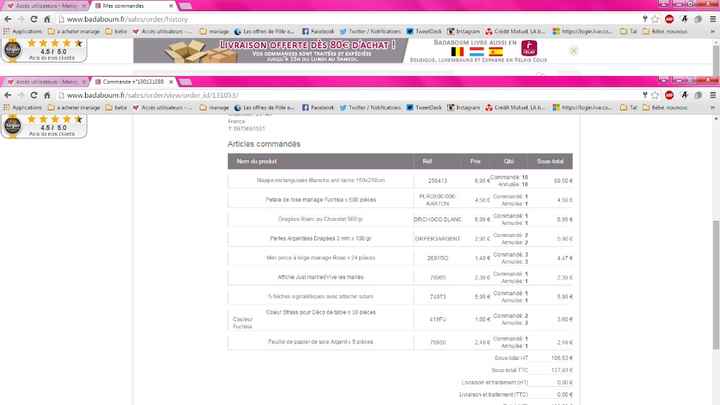Open 'bebe' bookmark folder in lower window
Screen dimensions: 720x405
(x=119, y=107)
